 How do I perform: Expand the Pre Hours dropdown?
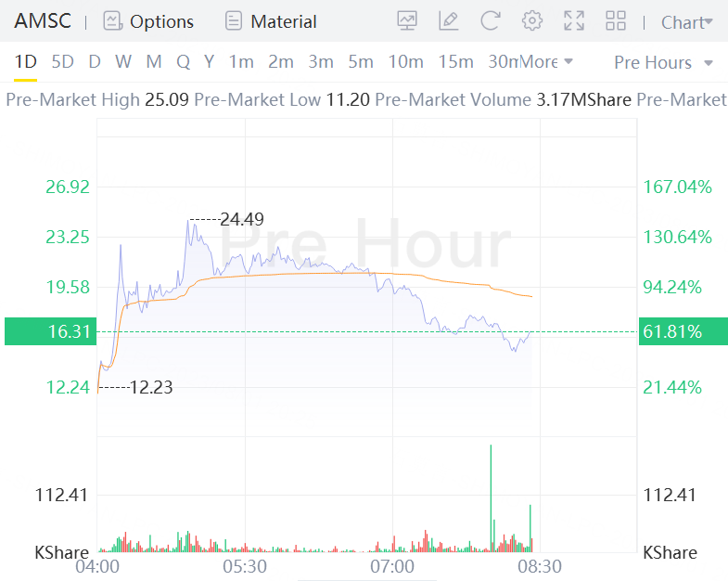(x=663, y=62)
